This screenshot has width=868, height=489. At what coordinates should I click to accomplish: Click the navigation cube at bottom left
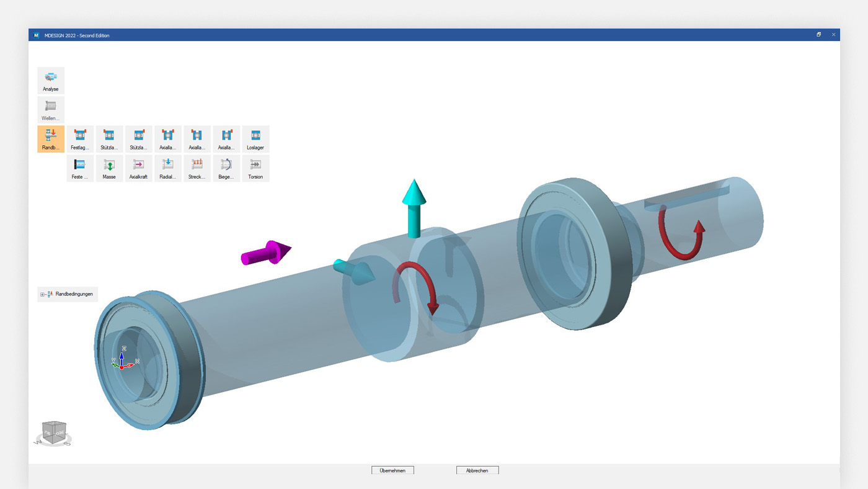pos(55,431)
